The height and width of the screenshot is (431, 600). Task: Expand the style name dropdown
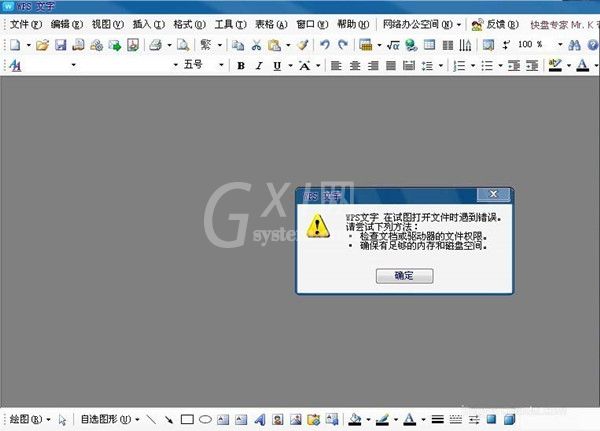73,65
